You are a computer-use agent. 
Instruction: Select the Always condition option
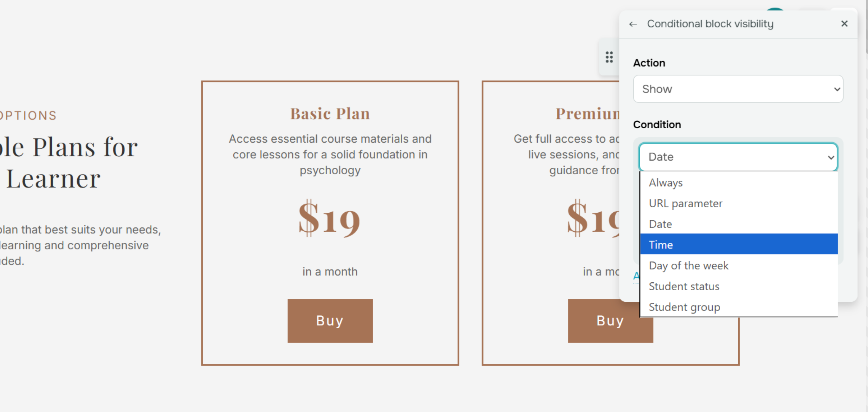(665, 183)
